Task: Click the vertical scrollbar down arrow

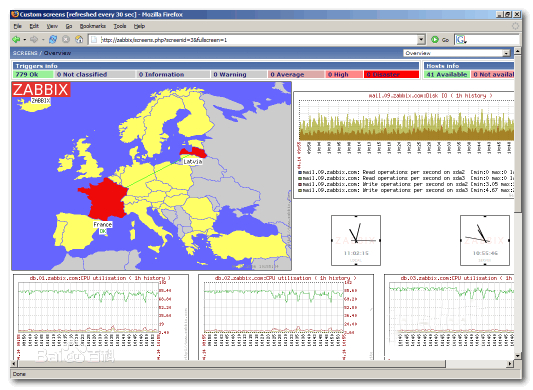Action: [518, 356]
